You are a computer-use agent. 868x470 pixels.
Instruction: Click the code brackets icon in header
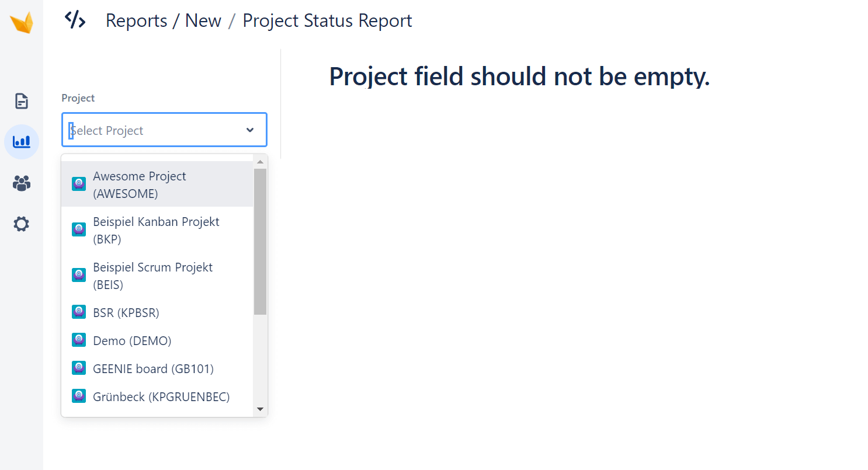tap(75, 20)
